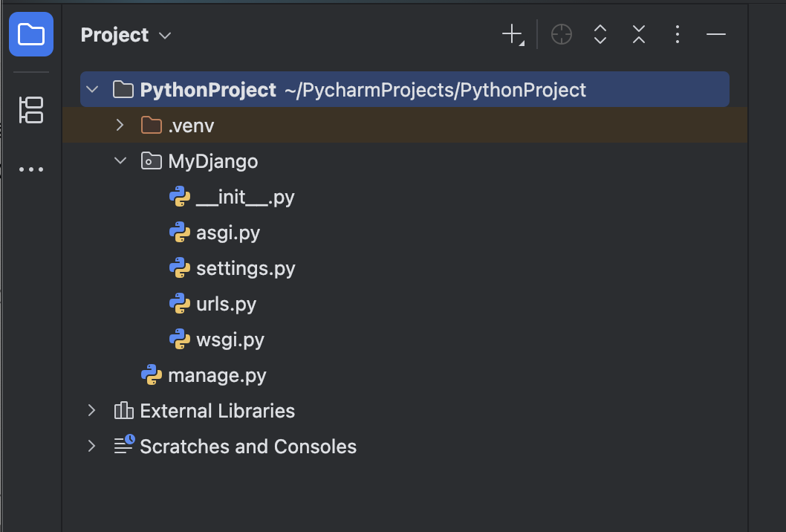Select the __init__.py file
Viewport: 786px width, 532px height.
244,197
